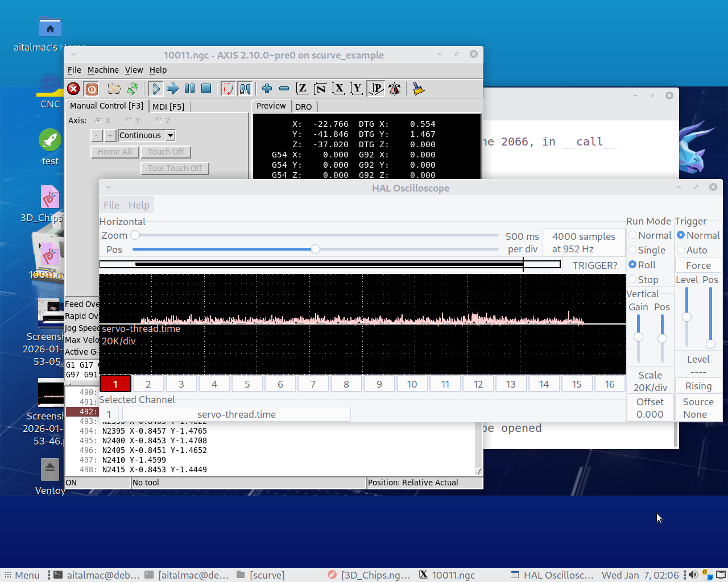728x582 pixels.
Task: Toggle the Machine Power button
Action: [92, 89]
